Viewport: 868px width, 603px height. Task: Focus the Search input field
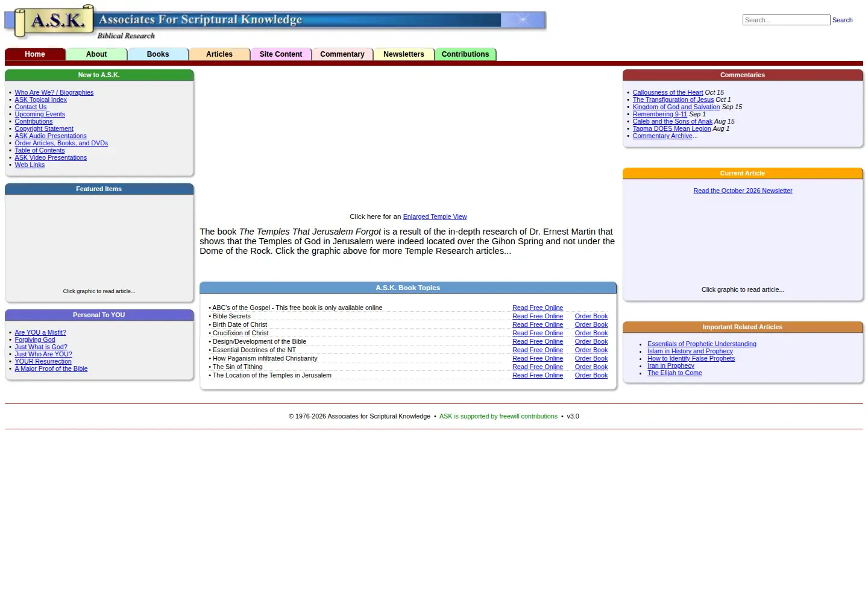click(786, 20)
